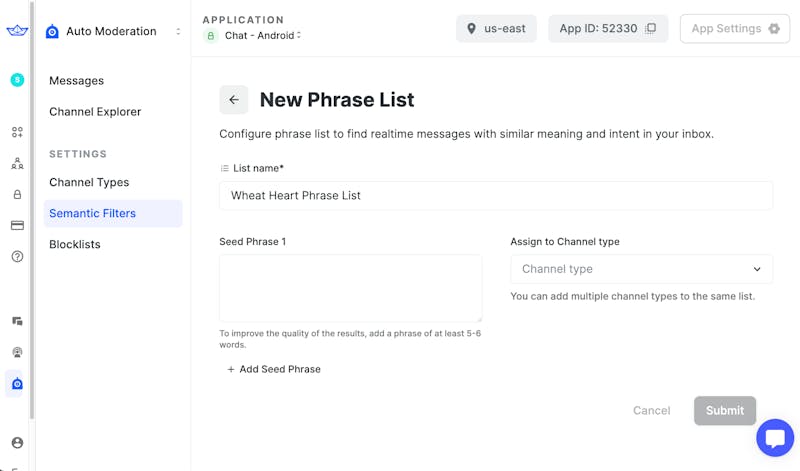Screen dimensions: 800x471
Task: Click the back arrow button
Action: 234,100
